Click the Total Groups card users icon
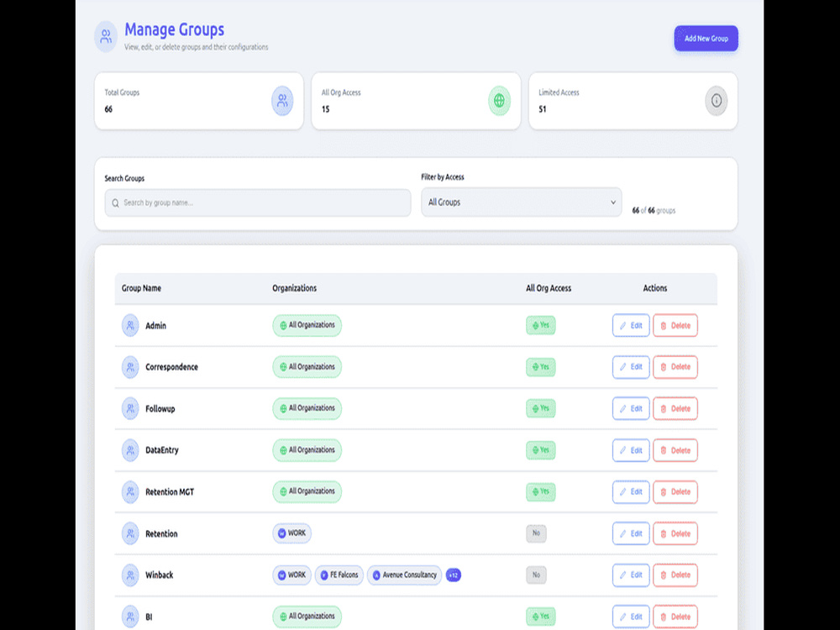The image size is (840, 630). [x=282, y=101]
